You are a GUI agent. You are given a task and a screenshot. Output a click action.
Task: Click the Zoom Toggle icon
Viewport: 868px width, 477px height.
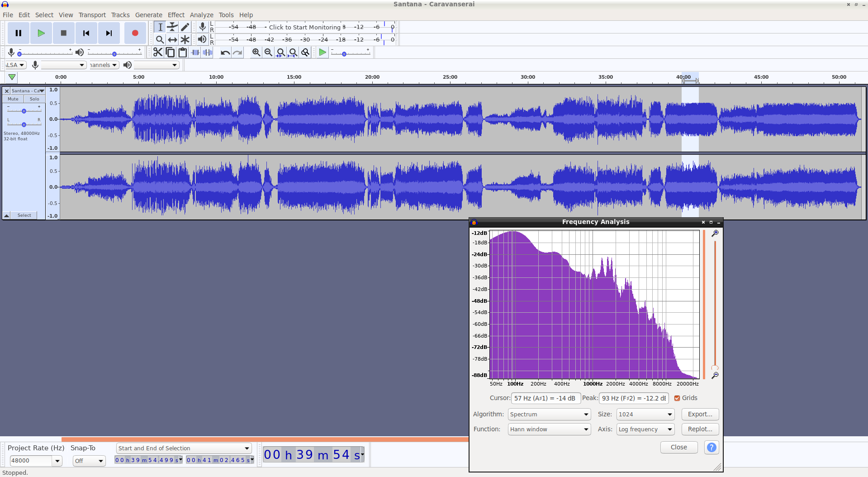[305, 52]
